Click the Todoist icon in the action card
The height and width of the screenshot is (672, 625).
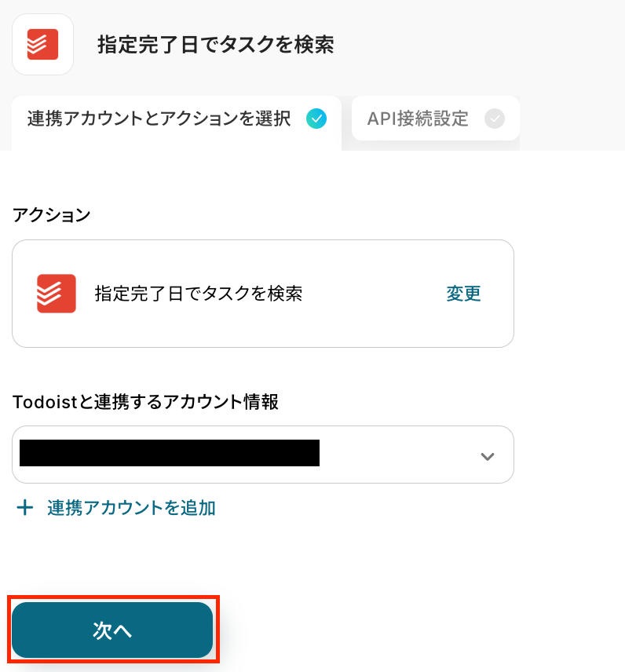(57, 294)
